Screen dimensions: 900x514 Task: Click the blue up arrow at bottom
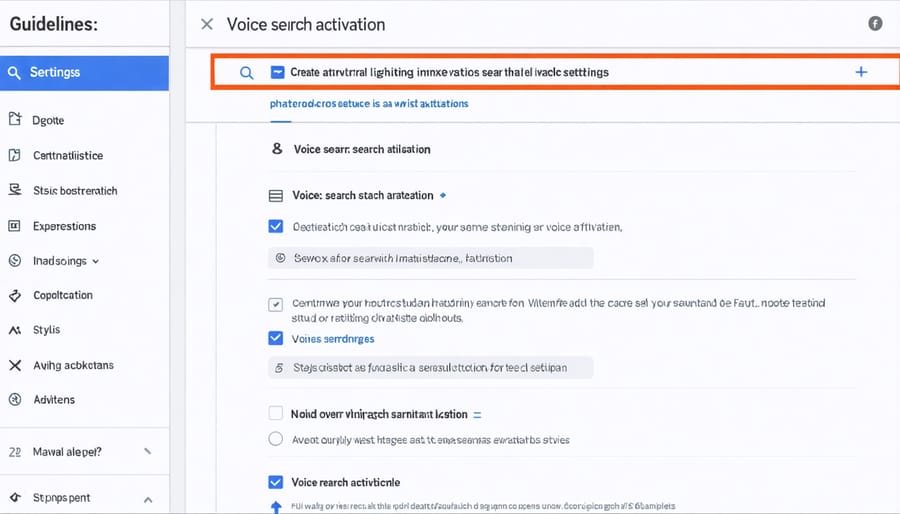[276, 507]
